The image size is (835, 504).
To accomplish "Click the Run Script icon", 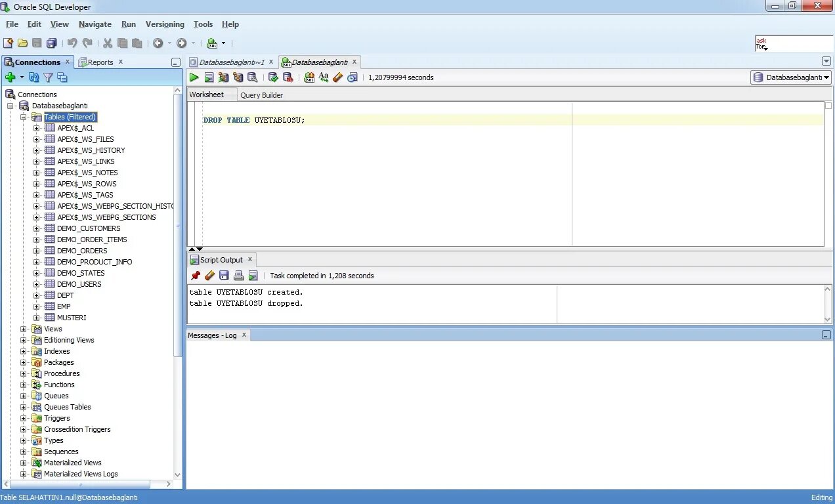I will tap(209, 77).
